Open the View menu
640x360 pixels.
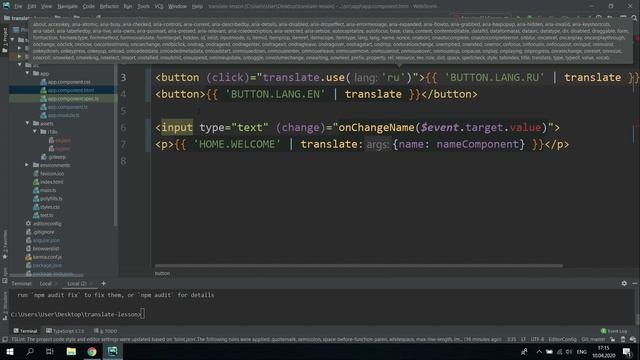click(x=46, y=7)
